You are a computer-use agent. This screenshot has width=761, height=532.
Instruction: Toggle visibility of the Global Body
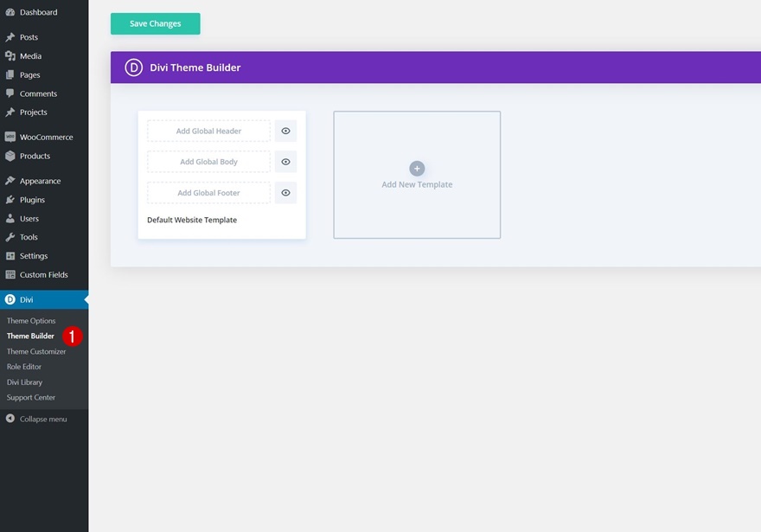[x=286, y=162]
